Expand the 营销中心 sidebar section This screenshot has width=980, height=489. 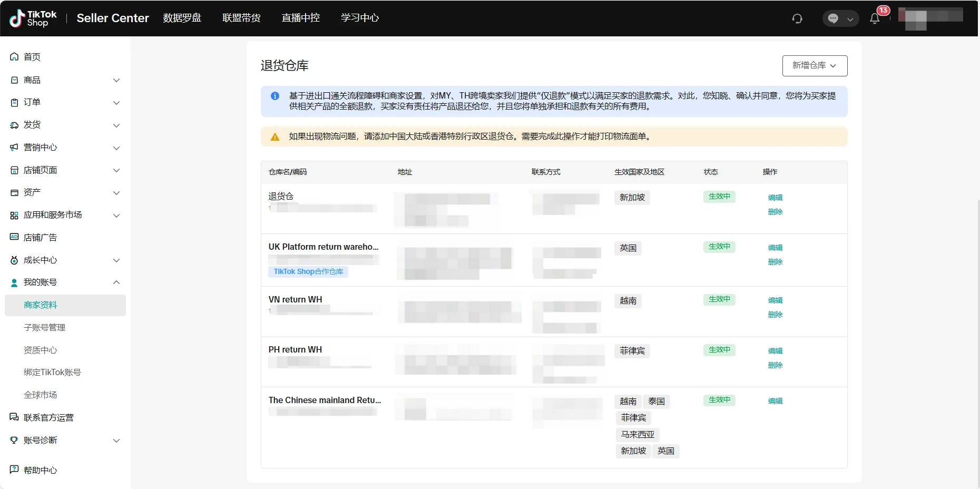pos(116,148)
